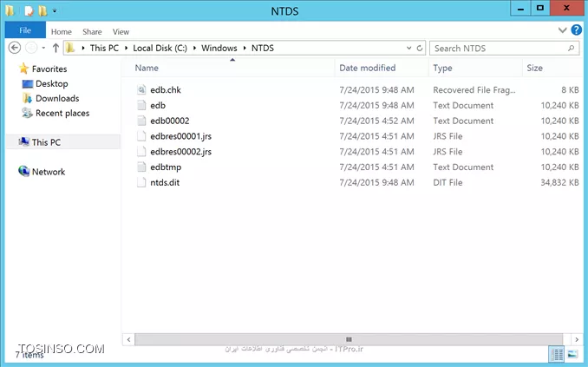Select This PC in the breadcrumb
Screen dimensions: 588x367
(x=104, y=48)
